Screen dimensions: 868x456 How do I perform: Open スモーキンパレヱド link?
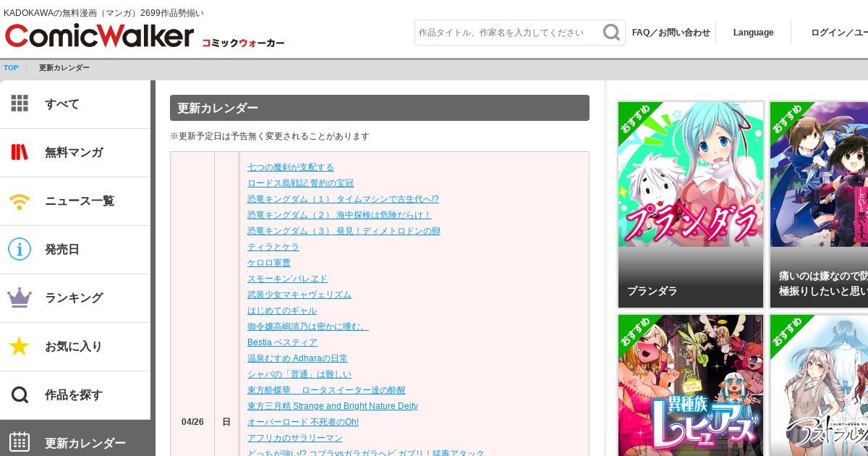click(x=287, y=279)
